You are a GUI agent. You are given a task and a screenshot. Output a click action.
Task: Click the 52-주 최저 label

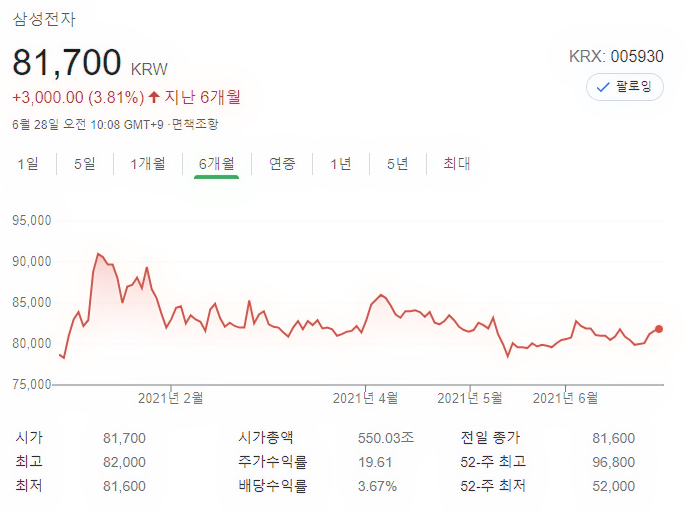tap(493, 485)
